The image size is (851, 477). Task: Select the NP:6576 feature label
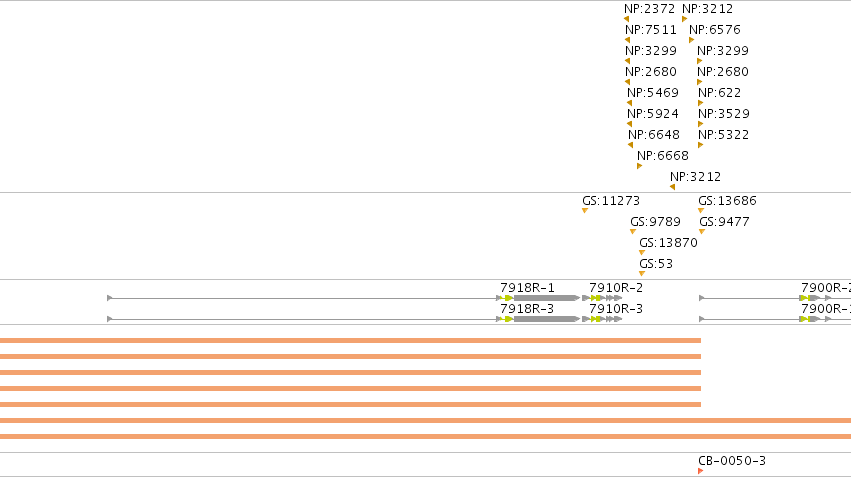click(x=715, y=30)
